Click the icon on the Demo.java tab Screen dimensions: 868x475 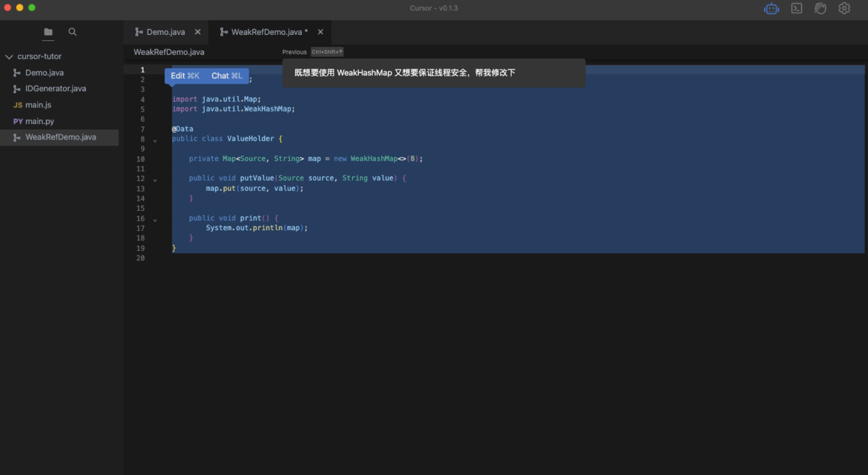click(x=139, y=32)
